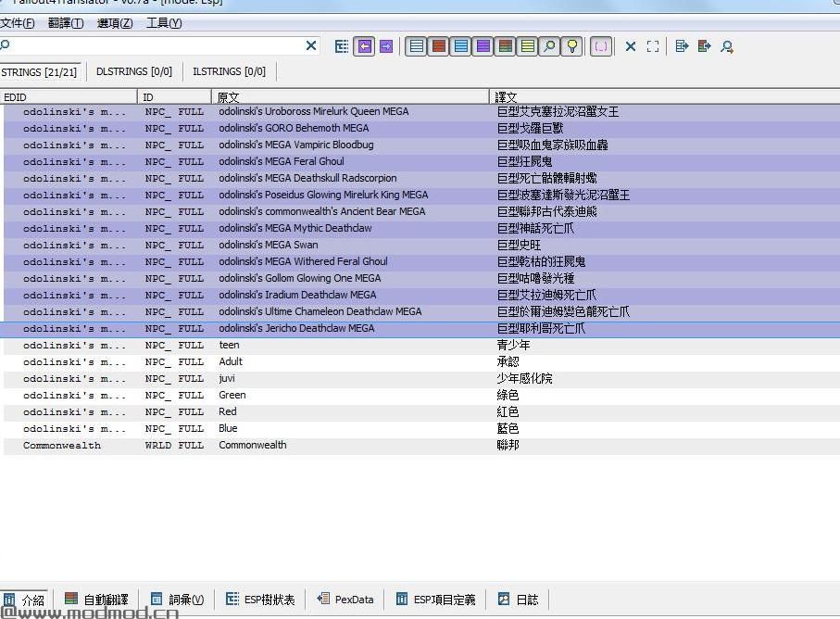840x619 pixels.
Task: Toggle the red-green mixed list filter icon
Action: pos(505,46)
